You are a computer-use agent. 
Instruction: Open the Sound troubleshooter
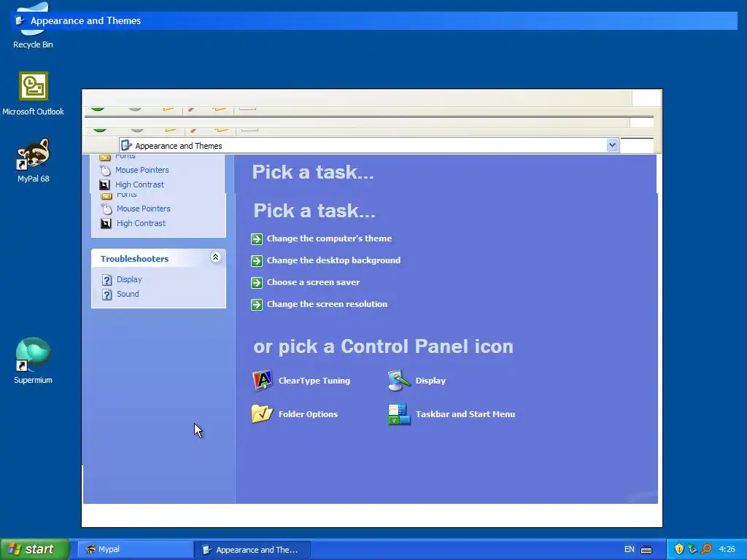pos(120,294)
